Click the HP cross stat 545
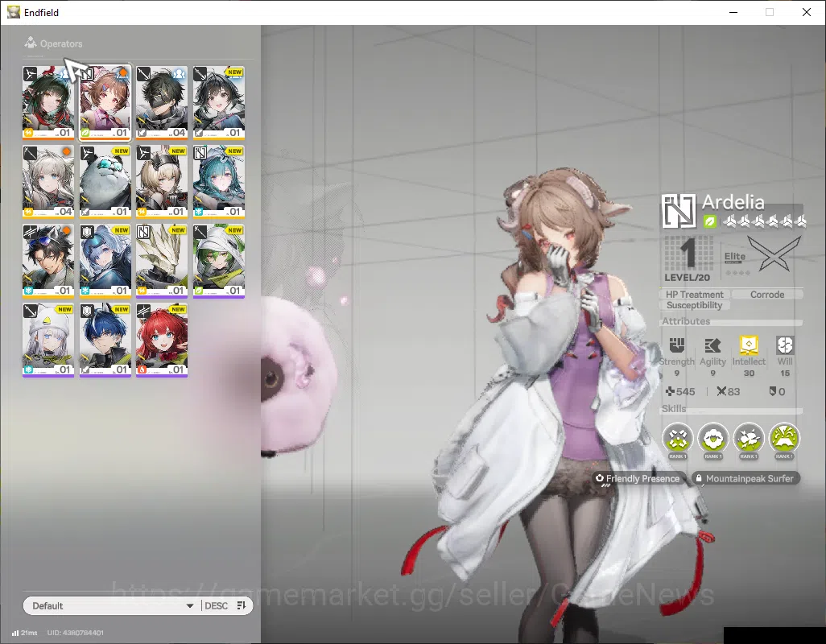 pos(679,391)
